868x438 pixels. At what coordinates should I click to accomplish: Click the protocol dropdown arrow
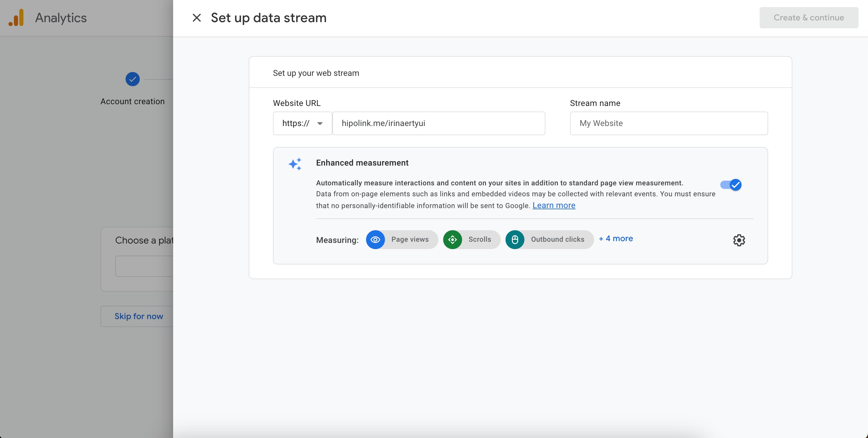click(320, 124)
